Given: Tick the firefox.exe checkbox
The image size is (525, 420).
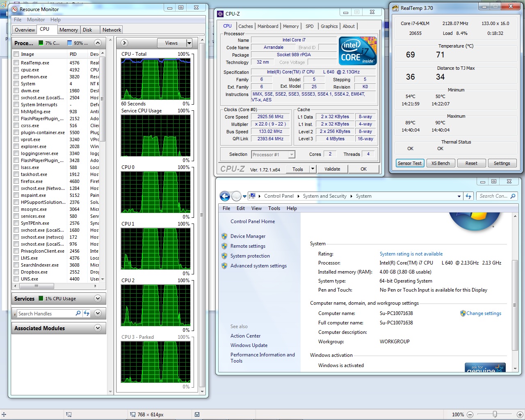Looking at the screenshot, I should tap(16, 181).
